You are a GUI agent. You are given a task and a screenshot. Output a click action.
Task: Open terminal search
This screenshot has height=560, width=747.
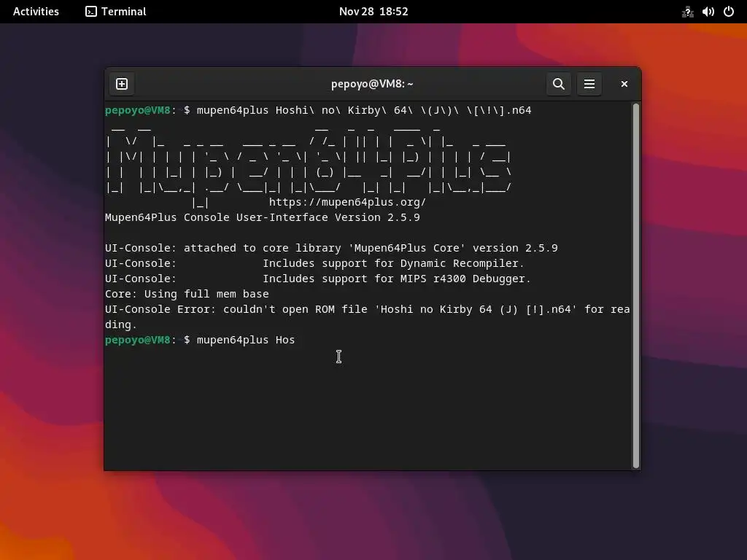coord(558,84)
